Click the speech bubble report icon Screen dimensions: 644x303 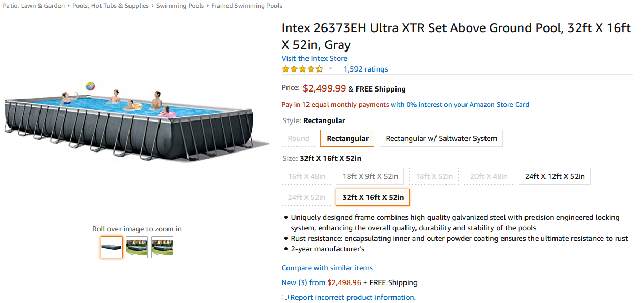285,297
